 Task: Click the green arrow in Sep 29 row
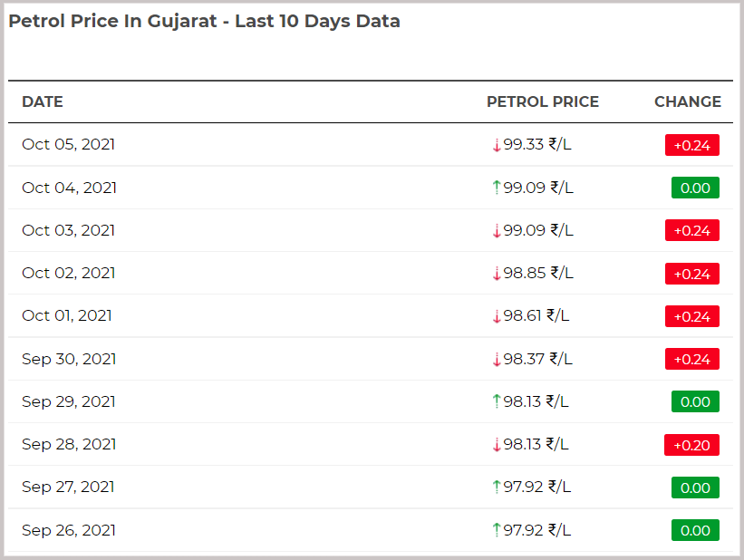tap(497, 401)
